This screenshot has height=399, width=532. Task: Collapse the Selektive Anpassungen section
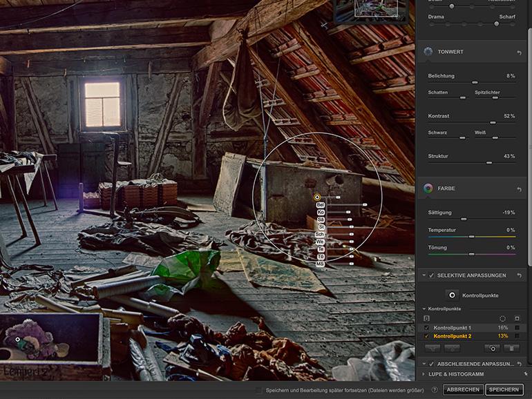424,275
